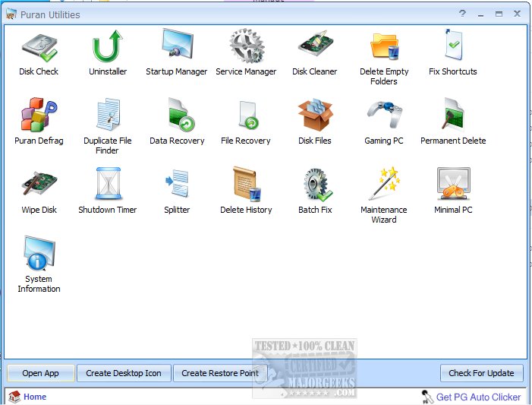
Task: Click the Permanent Delete icon
Action: 453,116
